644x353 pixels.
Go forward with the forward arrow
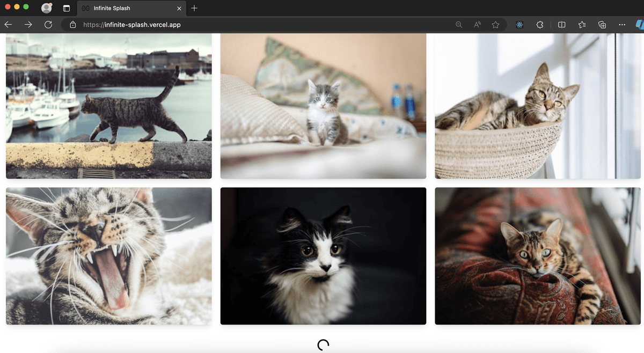point(28,25)
